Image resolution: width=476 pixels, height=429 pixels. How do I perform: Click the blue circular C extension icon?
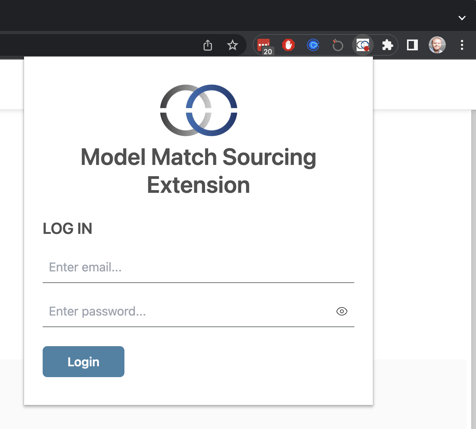[x=313, y=45]
